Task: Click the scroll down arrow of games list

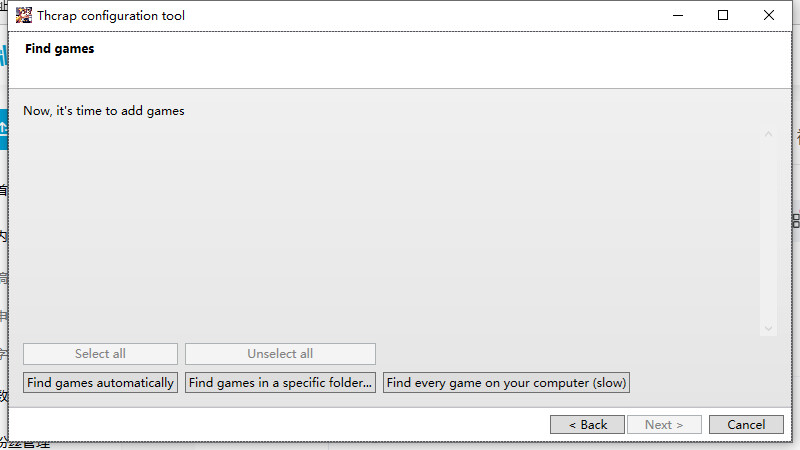Action: tap(768, 328)
